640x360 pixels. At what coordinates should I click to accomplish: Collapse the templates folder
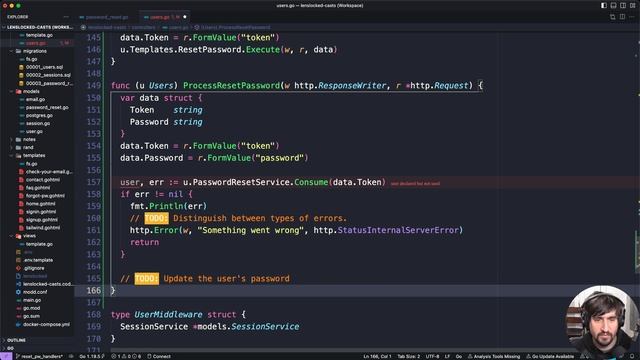point(34,156)
